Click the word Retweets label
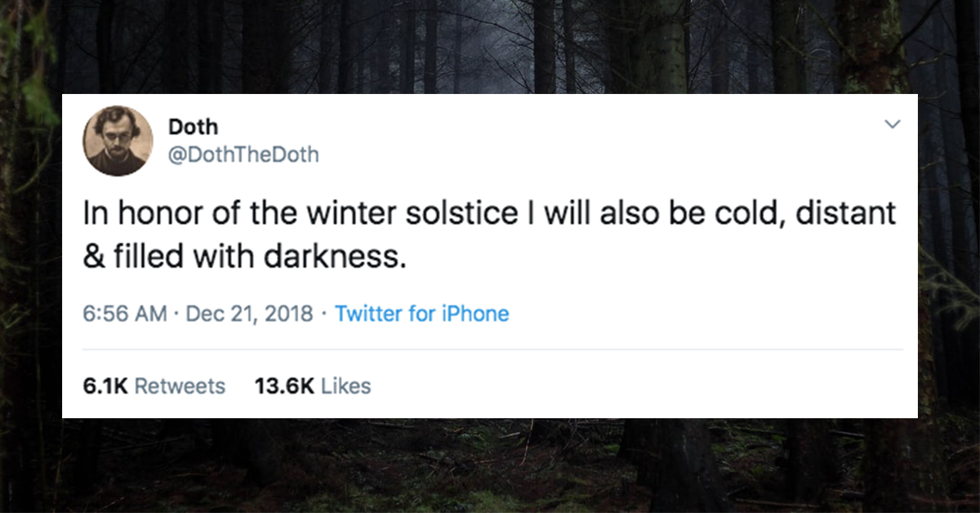Viewport: 980px width, 513px height. (180, 386)
